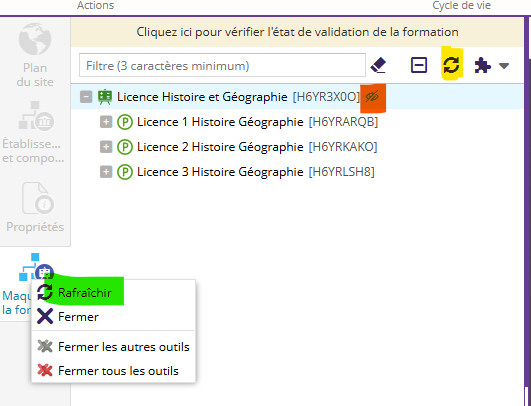
Task: Collapse the Licence Histoire et Géographie node
Action: (86, 97)
